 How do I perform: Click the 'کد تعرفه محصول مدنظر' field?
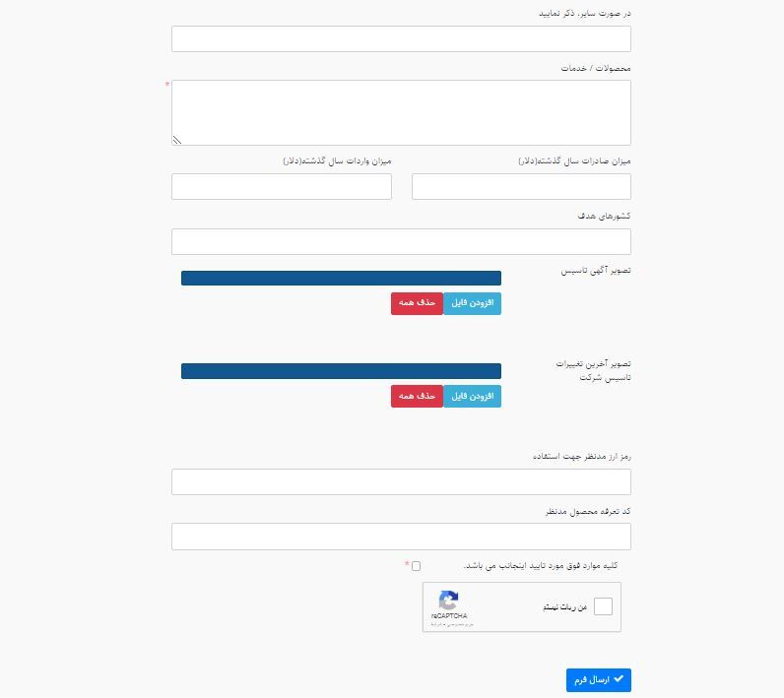(x=401, y=537)
